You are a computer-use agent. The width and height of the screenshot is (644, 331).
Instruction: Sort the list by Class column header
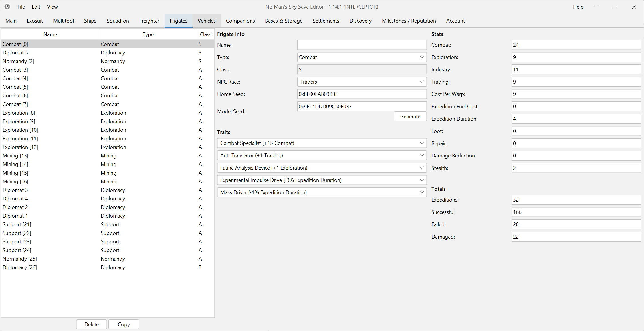coord(205,34)
